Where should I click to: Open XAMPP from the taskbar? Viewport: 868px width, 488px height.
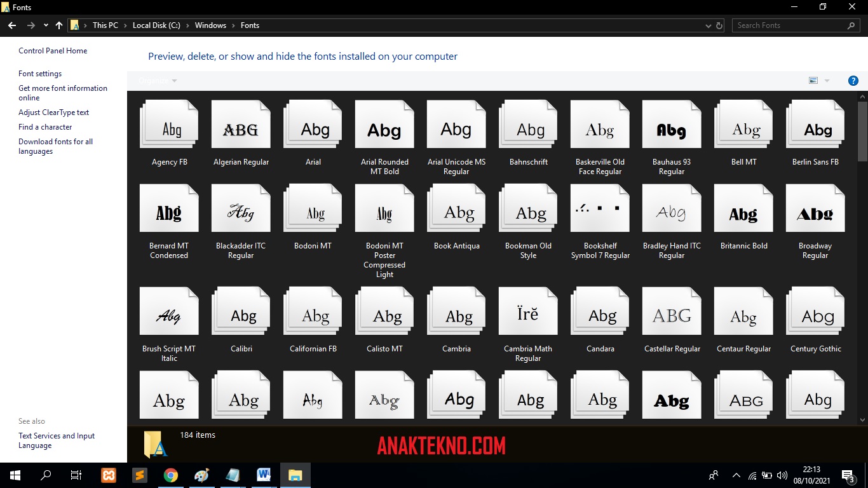[x=109, y=475]
